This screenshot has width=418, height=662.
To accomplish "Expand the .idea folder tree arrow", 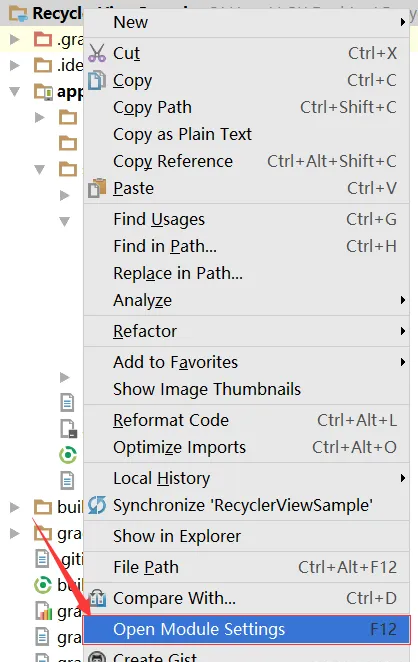I will (15, 65).
